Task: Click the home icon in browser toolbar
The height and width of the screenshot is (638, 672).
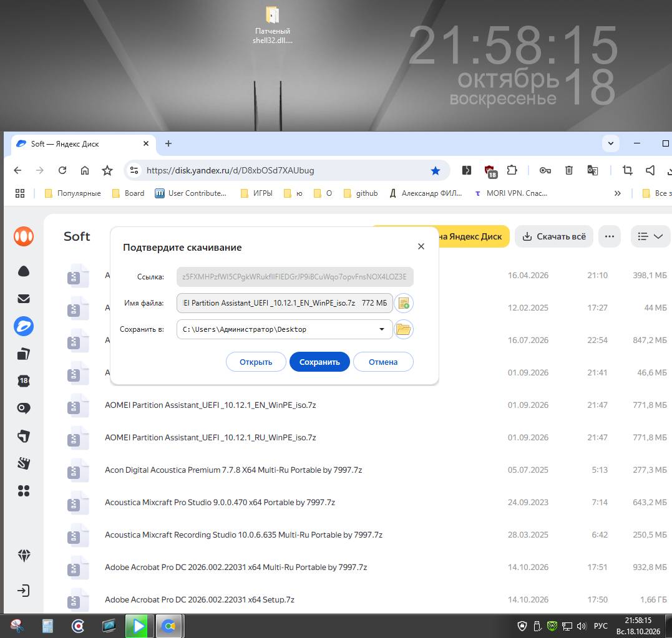Action: click(x=85, y=170)
